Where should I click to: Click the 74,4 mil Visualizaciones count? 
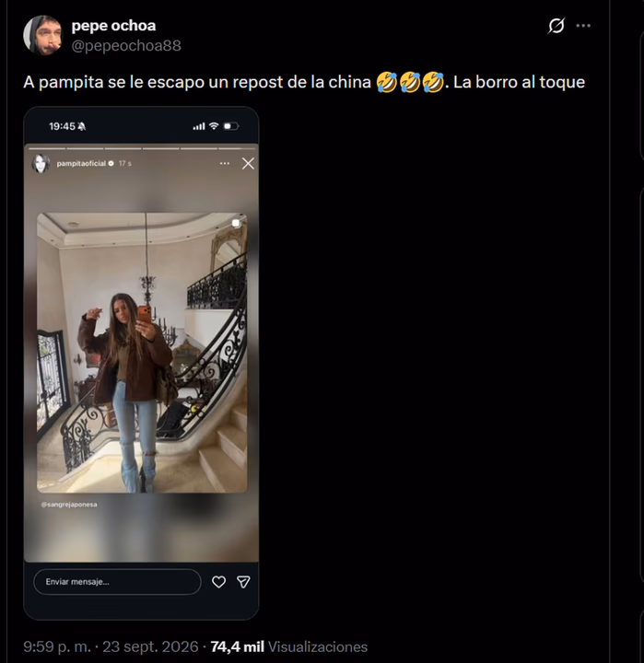pyautogui.click(x=289, y=646)
